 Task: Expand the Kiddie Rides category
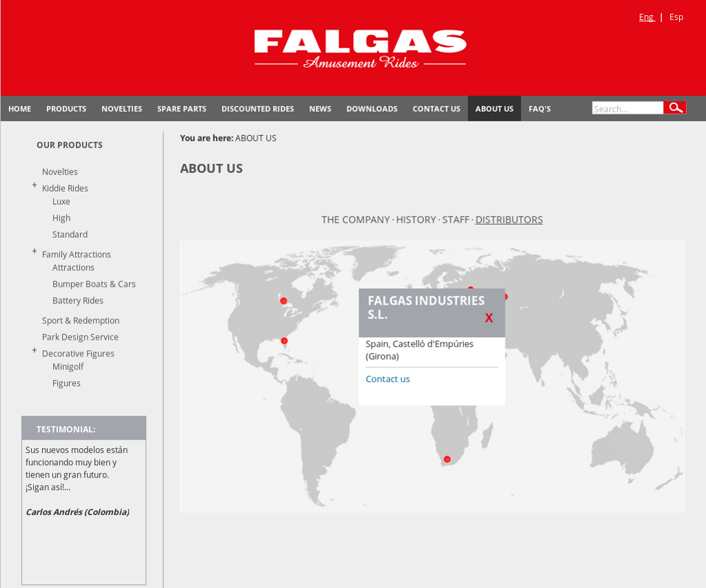coord(34,185)
